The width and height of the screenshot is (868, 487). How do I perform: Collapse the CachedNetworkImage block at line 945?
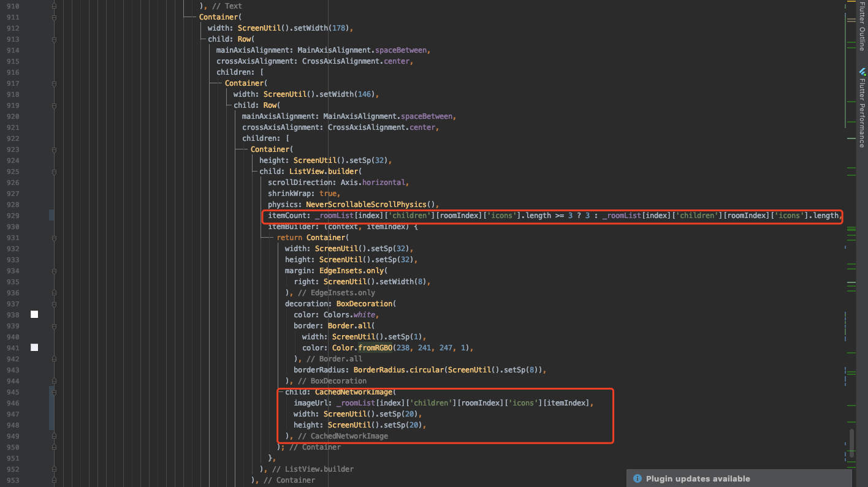tap(54, 392)
